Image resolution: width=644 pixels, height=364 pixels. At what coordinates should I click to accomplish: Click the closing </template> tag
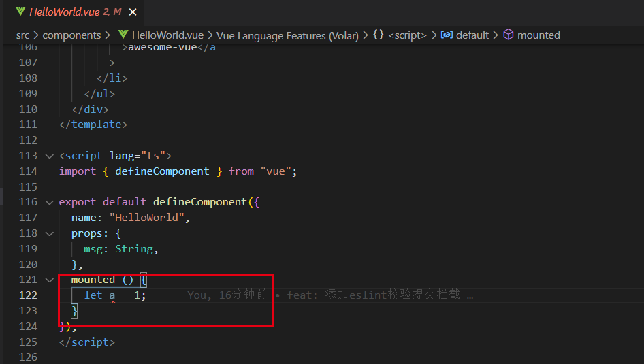coord(93,125)
